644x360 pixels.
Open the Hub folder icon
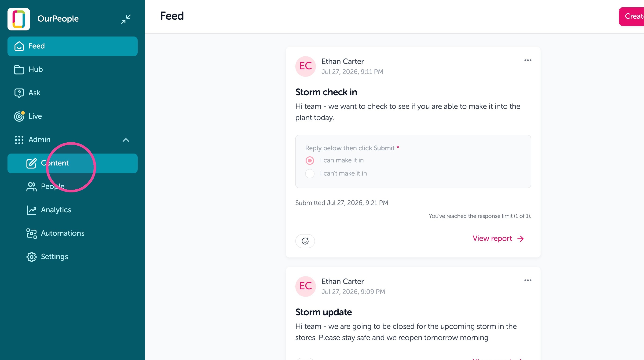coord(19,70)
